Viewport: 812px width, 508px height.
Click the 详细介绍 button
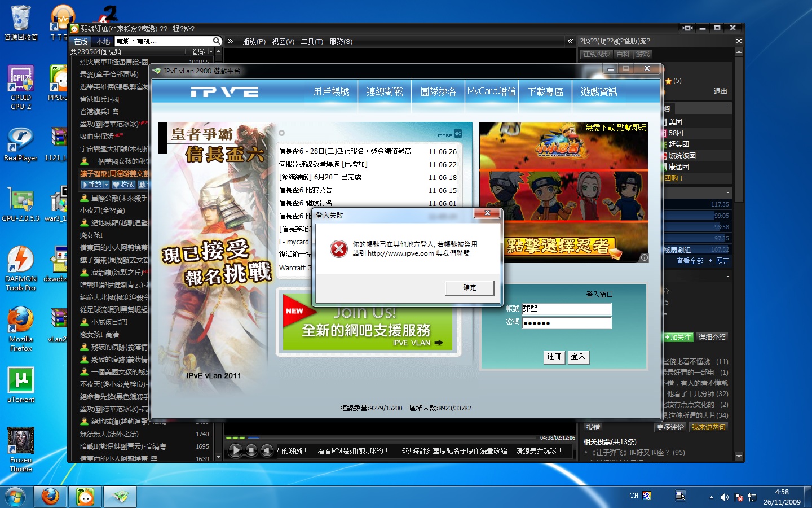coord(712,337)
